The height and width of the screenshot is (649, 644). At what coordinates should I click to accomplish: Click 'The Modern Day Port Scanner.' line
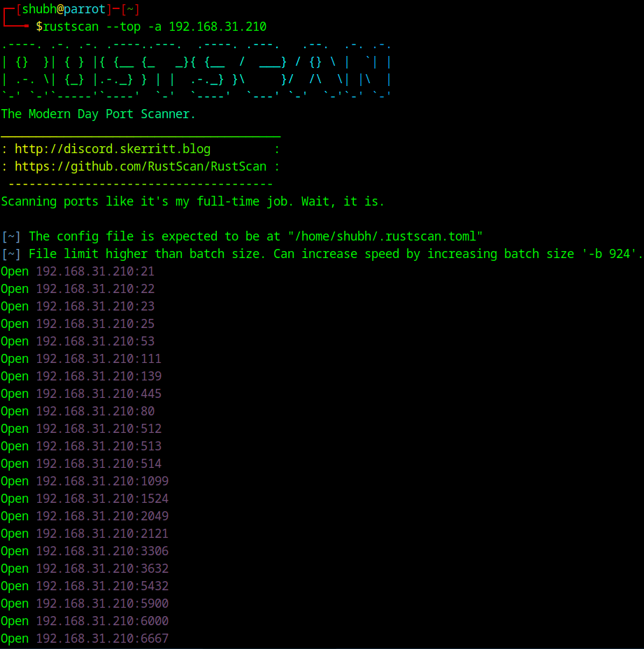(x=98, y=114)
